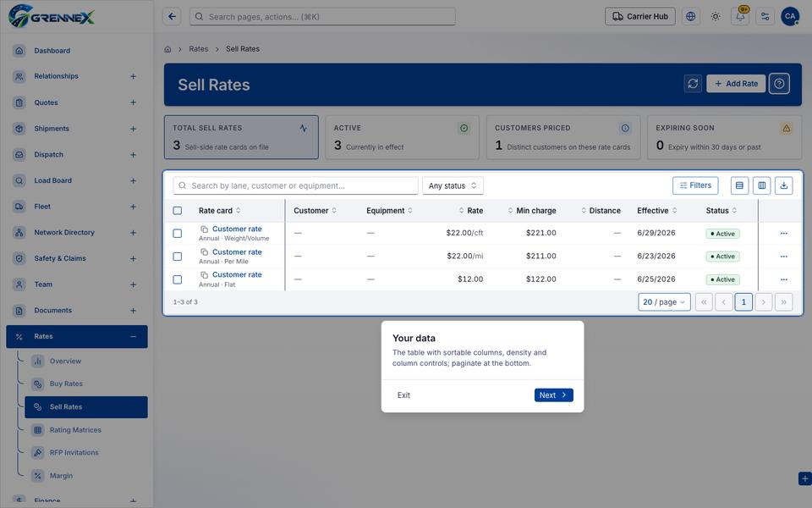
Task: Expand the Shipments sidebar section
Action: [x=133, y=129]
